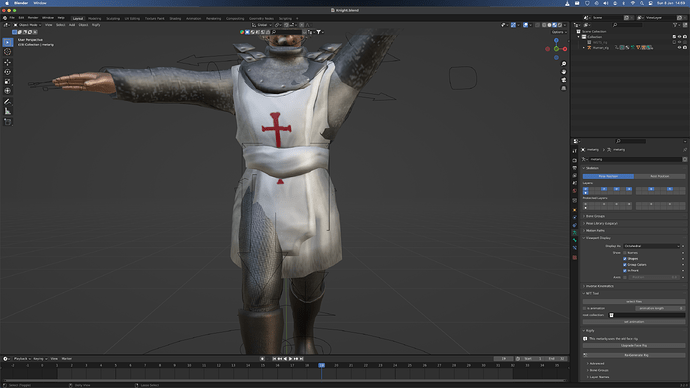Click the macOS Spotlight search icon
Viewport: 690px width, 388px height.
[x=642, y=3]
